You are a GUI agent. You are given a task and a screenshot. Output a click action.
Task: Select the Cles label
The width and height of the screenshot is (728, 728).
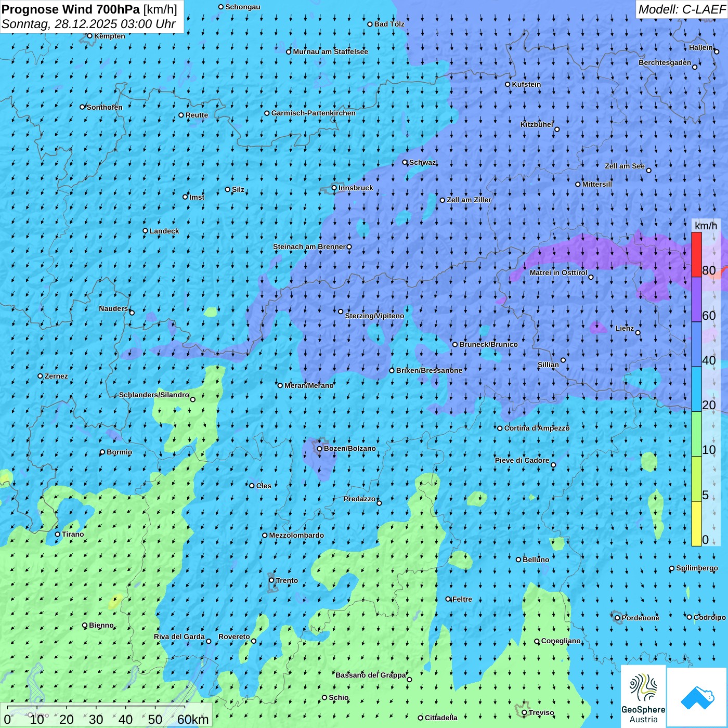tap(264, 486)
